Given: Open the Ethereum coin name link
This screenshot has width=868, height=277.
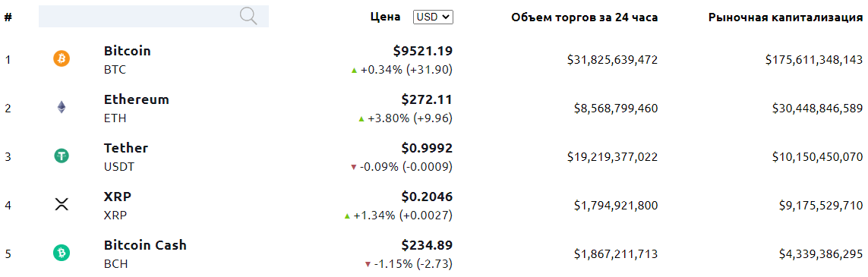Looking at the screenshot, I should point(137,99).
